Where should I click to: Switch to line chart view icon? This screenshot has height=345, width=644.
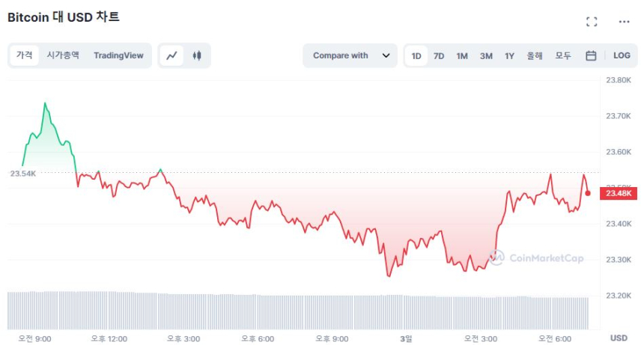[x=172, y=55]
